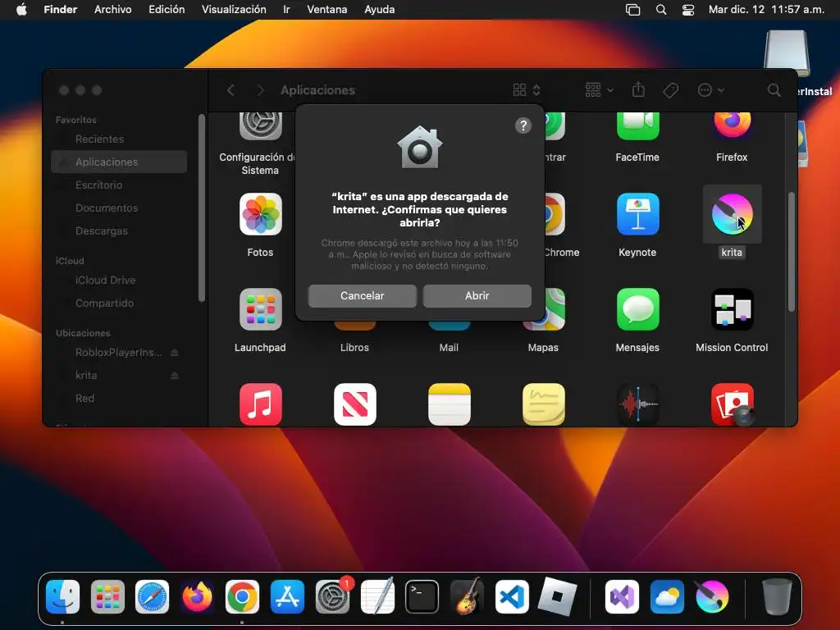Click the Aplicaciones content scrollbar
Image resolution: width=840 pixels, height=630 pixels.
[792, 252]
